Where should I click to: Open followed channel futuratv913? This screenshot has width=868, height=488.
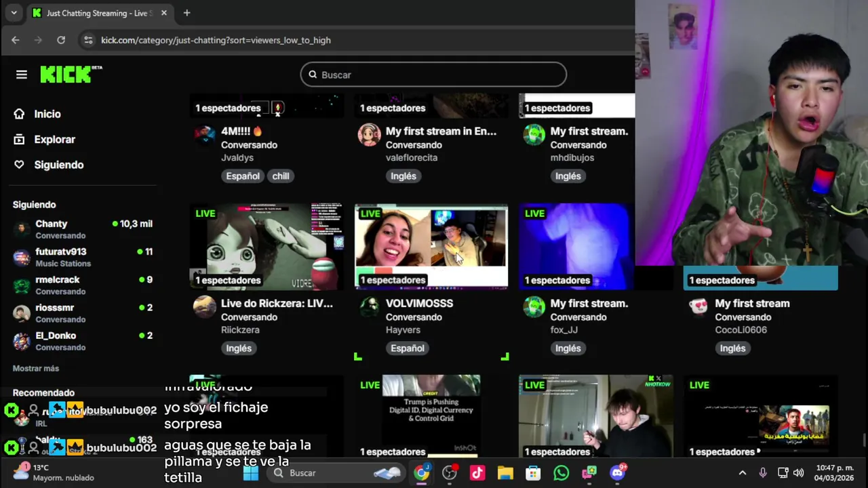[83, 257]
